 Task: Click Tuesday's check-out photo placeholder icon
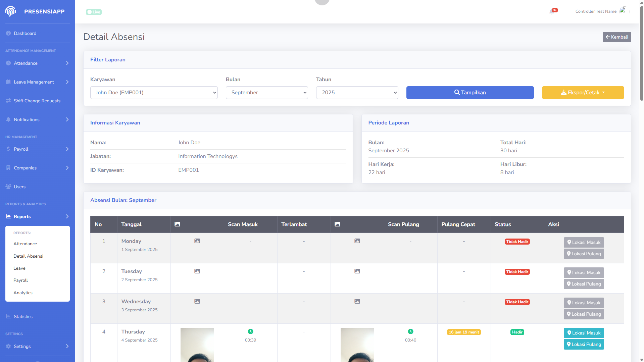(357, 271)
